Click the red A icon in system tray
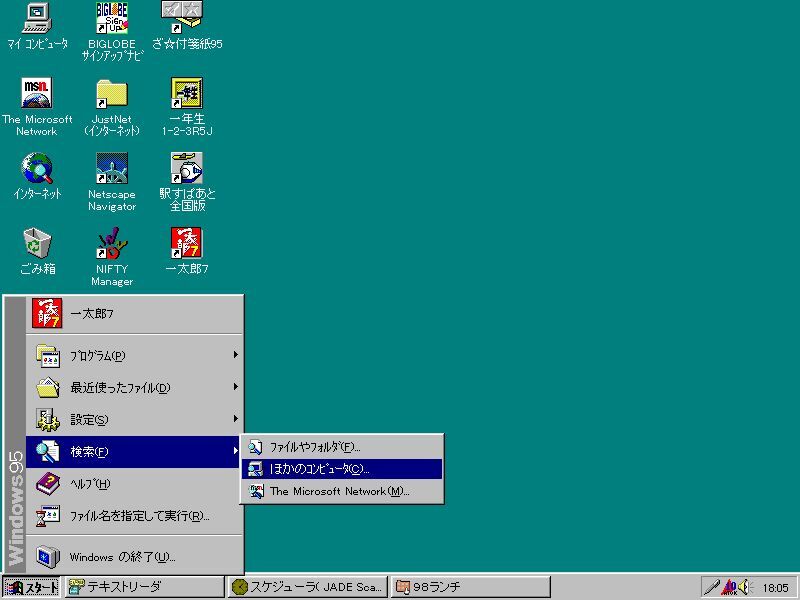Viewport: 800px width, 600px height. (x=730, y=588)
